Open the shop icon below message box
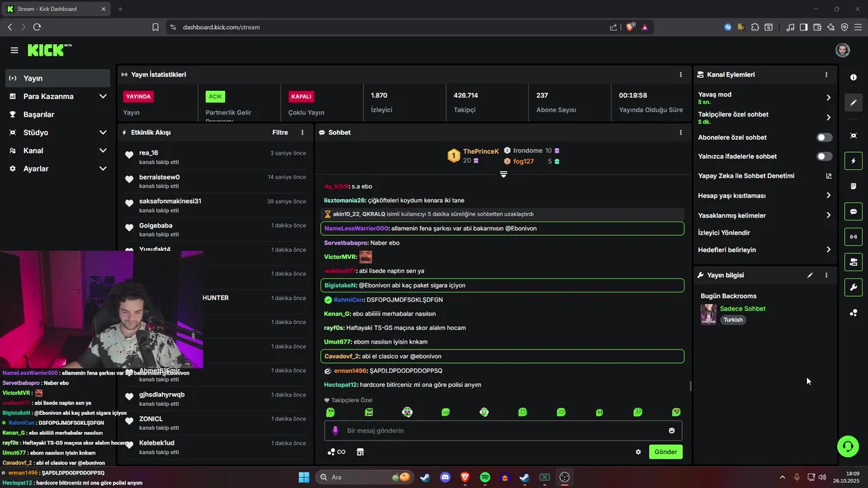The width and height of the screenshot is (868, 488). [360, 452]
